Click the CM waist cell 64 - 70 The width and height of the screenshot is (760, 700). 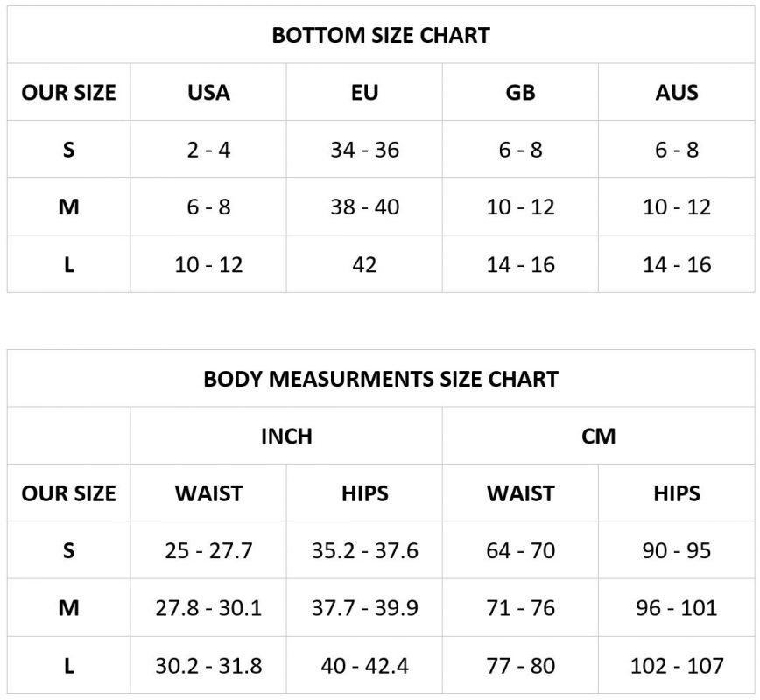point(520,551)
